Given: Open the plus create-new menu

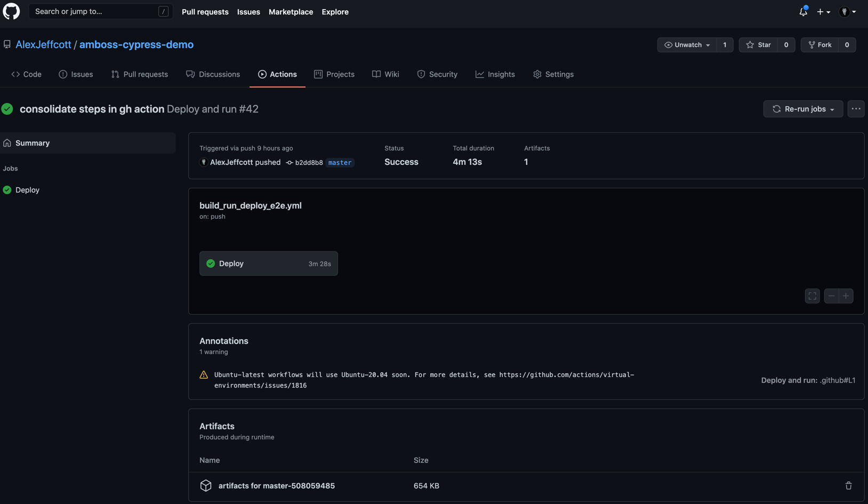Looking at the screenshot, I should [823, 11].
